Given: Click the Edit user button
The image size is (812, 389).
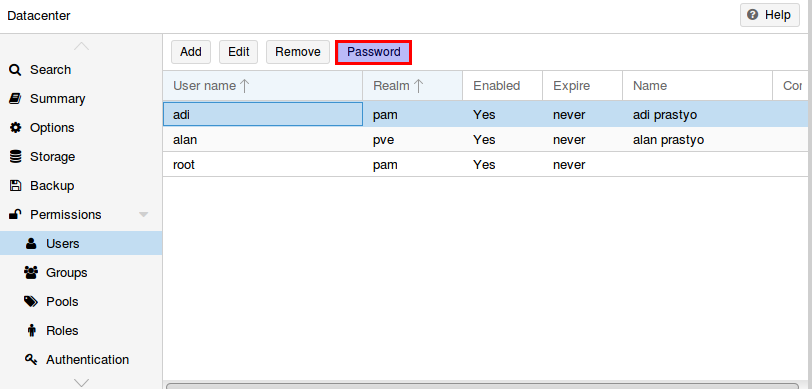Looking at the screenshot, I should (239, 52).
